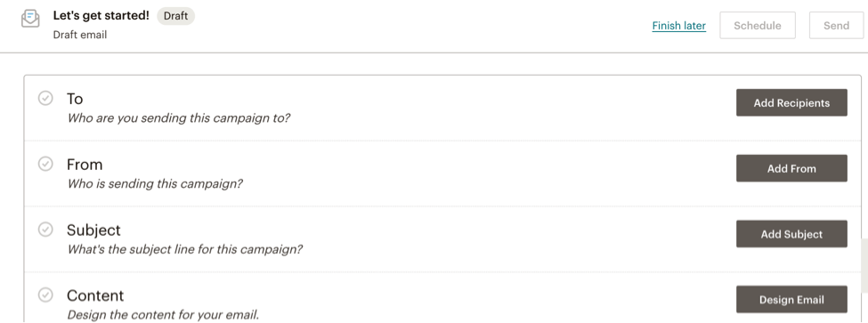The height and width of the screenshot is (323, 868).
Task: Click the From section checkmark circle
Action: pyautogui.click(x=45, y=164)
